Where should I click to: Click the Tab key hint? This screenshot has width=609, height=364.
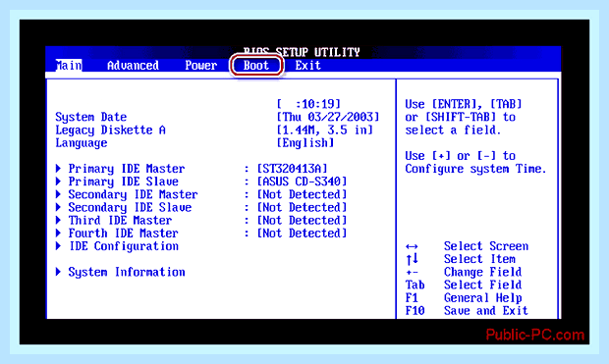coord(415,285)
